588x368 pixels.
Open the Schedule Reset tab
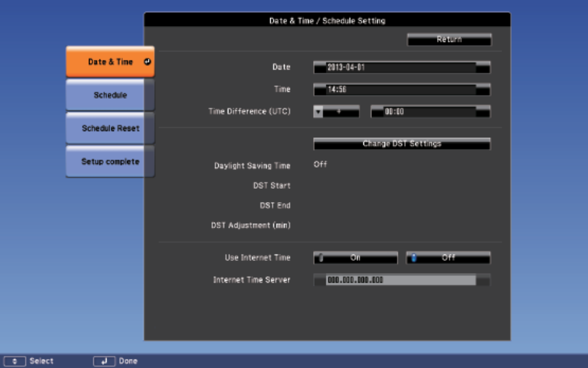click(x=110, y=128)
